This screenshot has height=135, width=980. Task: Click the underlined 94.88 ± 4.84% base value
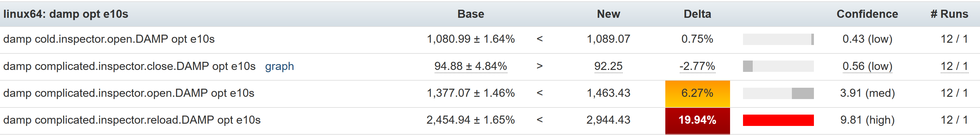click(x=471, y=67)
